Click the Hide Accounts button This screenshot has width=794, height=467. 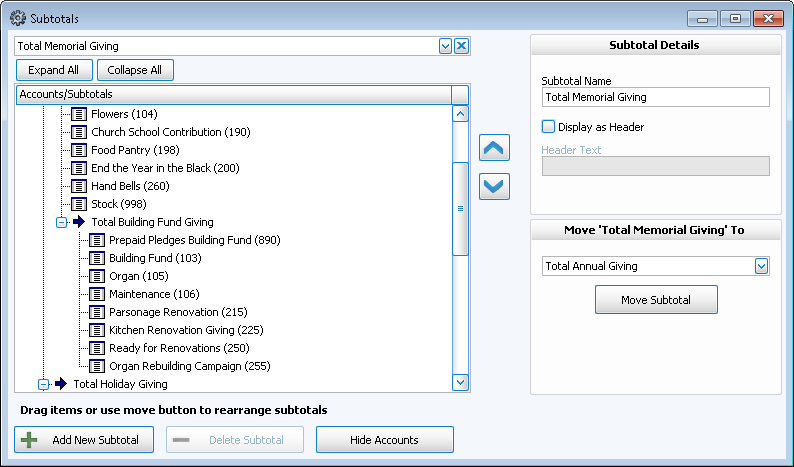pyautogui.click(x=384, y=440)
